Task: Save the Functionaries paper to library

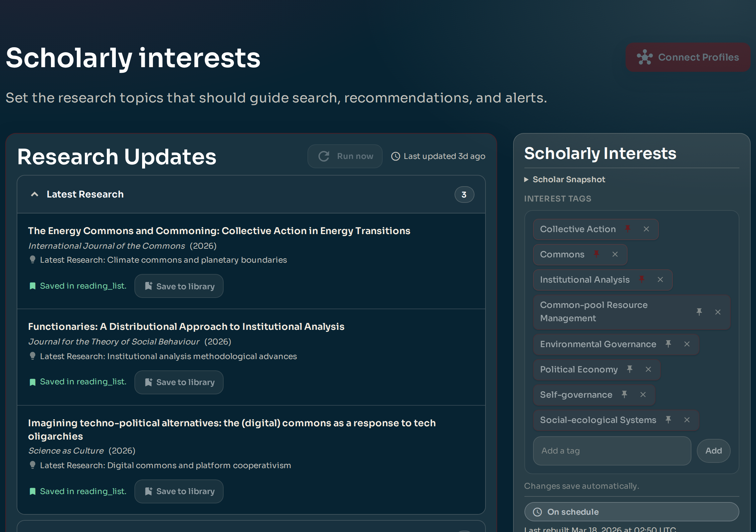Action: click(179, 382)
